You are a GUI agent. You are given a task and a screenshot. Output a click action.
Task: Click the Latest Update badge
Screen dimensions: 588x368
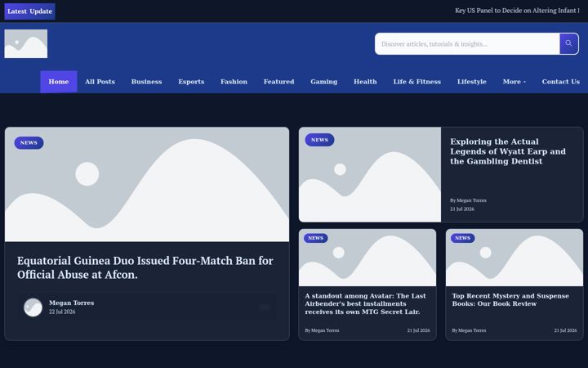(x=29, y=11)
